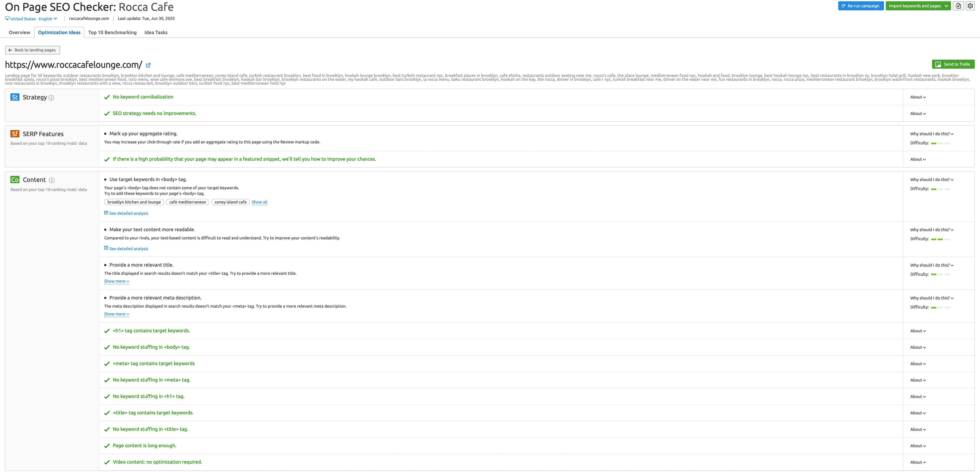This screenshot has width=980, height=474.
Task: Expand Why should I do this for meta description
Action: (932, 298)
